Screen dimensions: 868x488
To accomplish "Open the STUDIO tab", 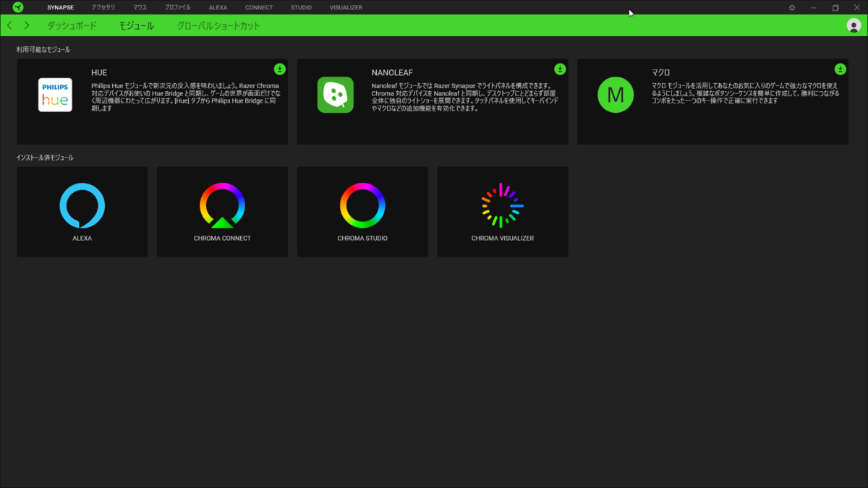I will [x=301, y=7].
